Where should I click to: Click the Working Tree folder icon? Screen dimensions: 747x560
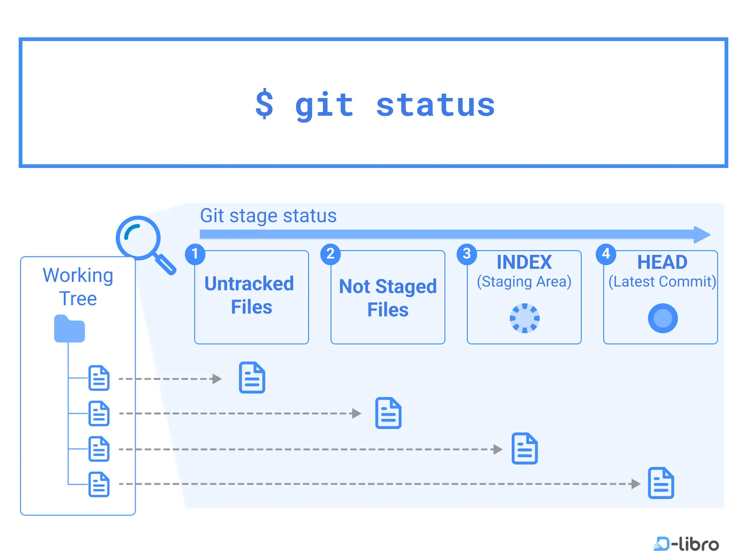[x=69, y=329]
